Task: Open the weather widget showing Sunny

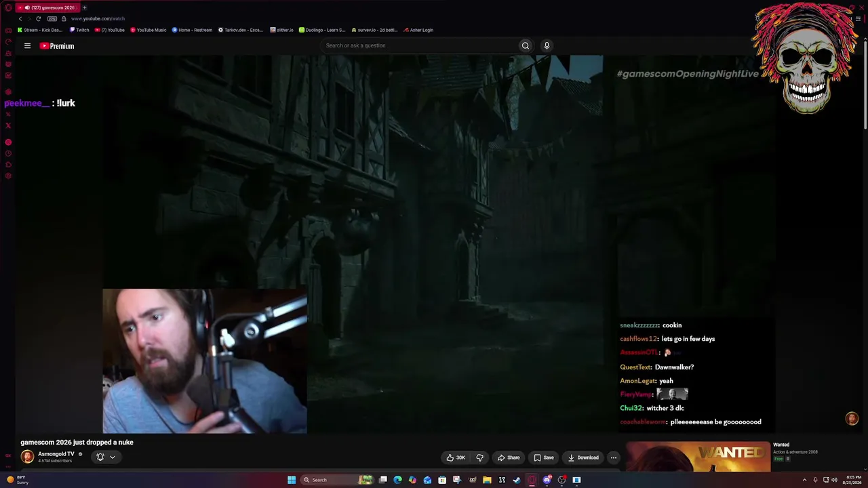Action: [x=16, y=480]
